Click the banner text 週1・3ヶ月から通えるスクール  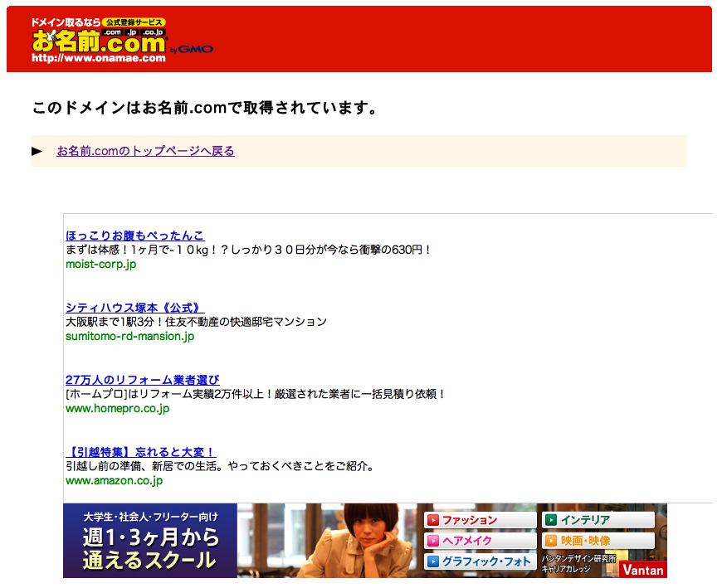pyautogui.click(x=149, y=548)
